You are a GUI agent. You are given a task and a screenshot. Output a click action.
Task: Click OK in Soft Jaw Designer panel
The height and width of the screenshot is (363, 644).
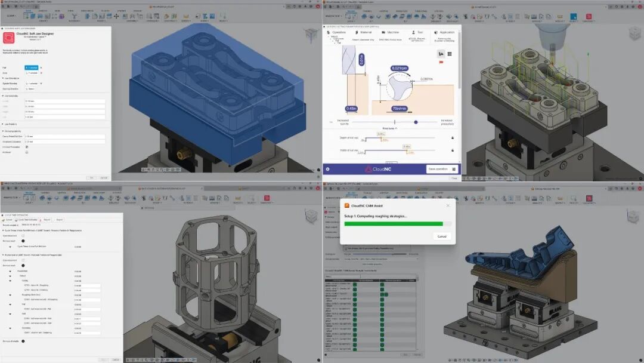[92, 177]
